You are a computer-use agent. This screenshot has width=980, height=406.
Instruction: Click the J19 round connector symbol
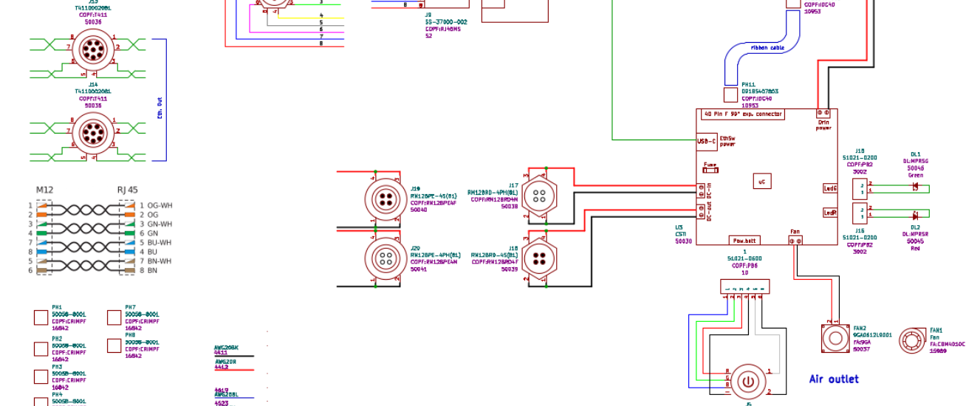[384, 199]
